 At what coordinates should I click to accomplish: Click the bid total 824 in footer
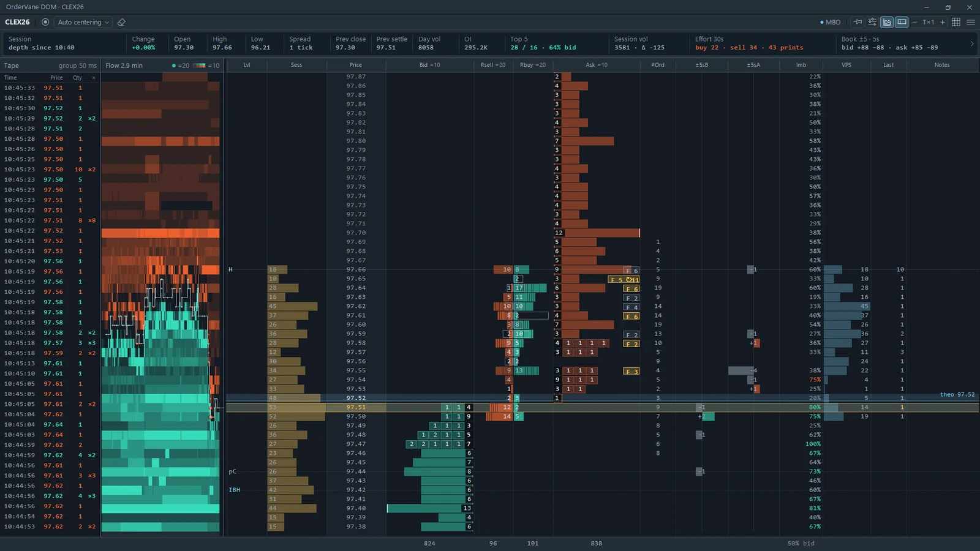click(x=429, y=543)
